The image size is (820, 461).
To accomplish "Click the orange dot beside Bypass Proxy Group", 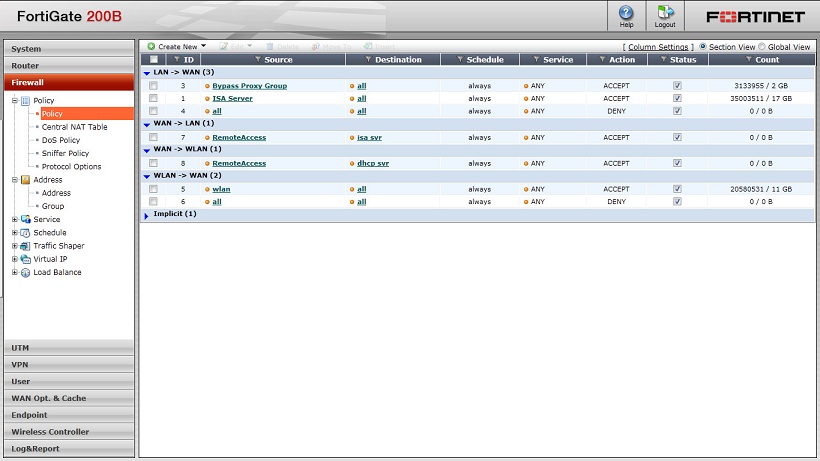I will [207, 86].
